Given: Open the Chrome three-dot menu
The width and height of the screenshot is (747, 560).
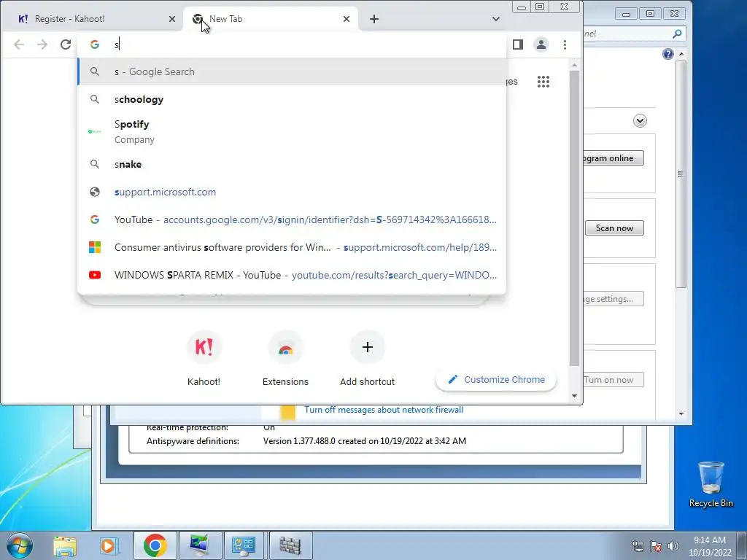Looking at the screenshot, I should click(565, 44).
